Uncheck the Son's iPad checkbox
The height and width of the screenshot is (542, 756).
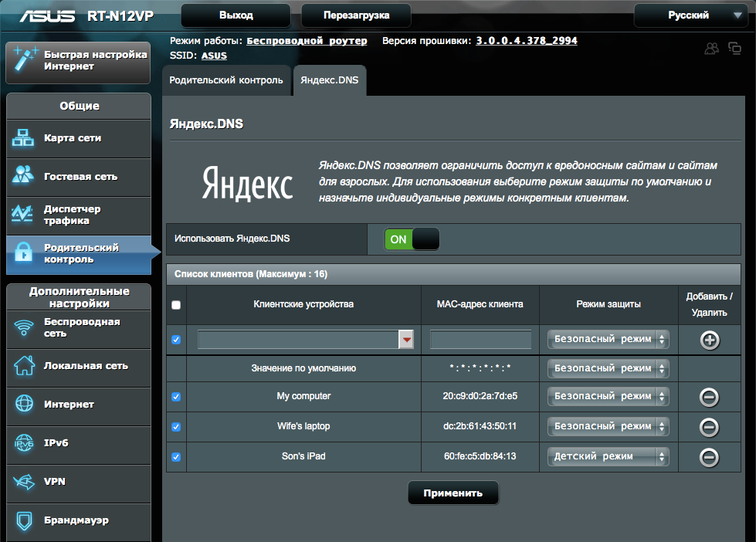pos(176,456)
